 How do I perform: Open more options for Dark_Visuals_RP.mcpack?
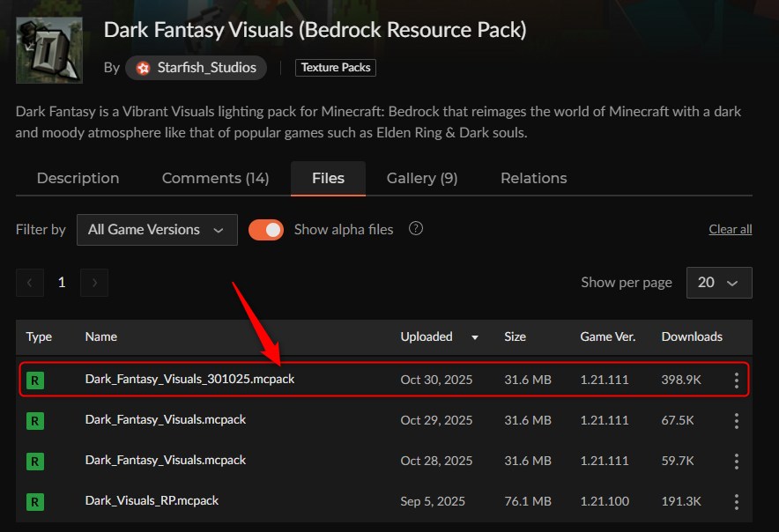pos(737,502)
